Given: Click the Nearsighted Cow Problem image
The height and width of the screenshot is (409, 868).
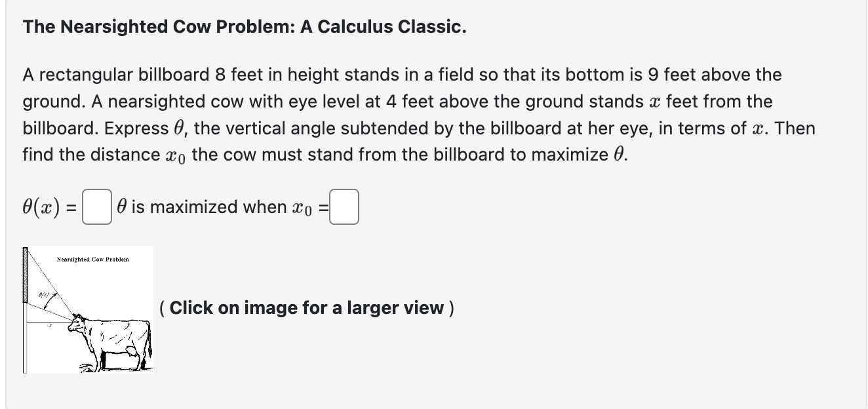Looking at the screenshot, I should [x=89, y=311].
